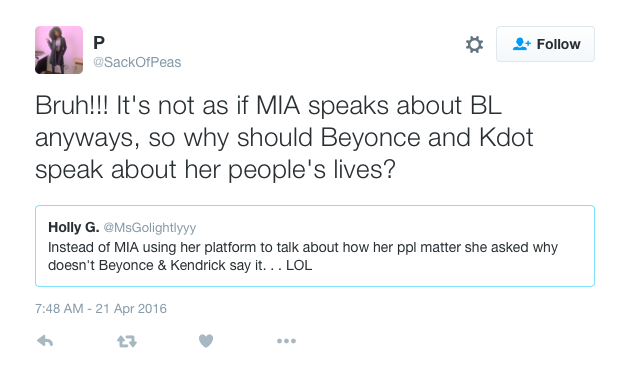Viewport: 632px width, 380px height.
Task: Click the date 21 Apr 2016
Action: [x=131, y=309]
